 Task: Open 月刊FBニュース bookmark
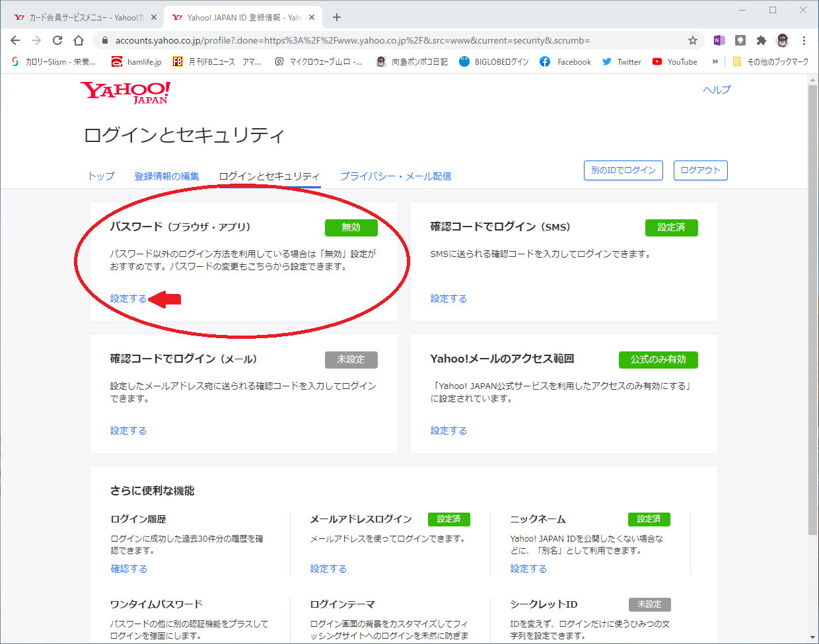pyautogui.click(x=217, y=61)
